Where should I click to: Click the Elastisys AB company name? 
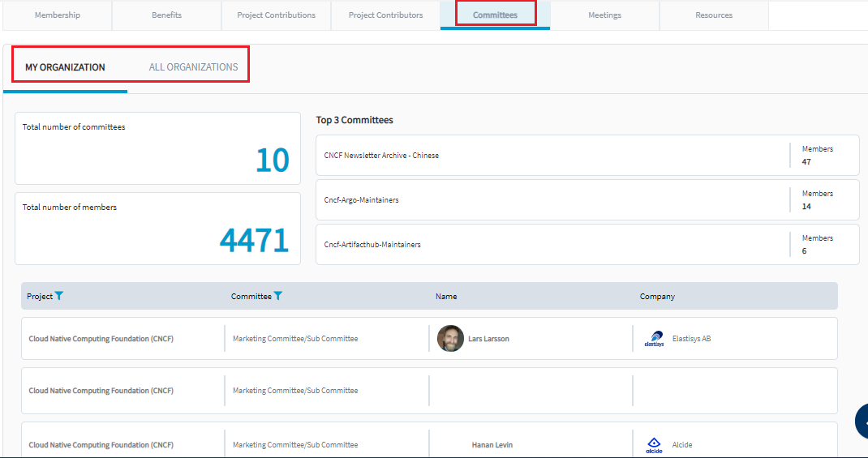click(691, 339)
